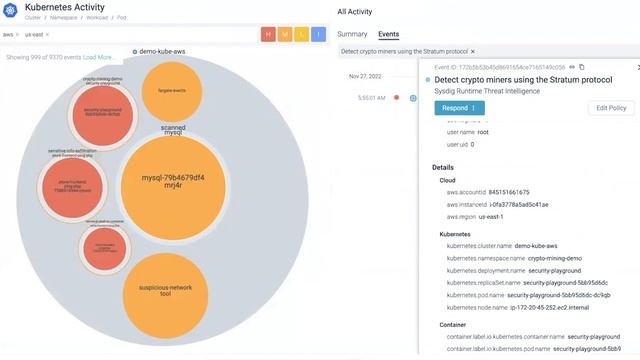
Task: Select Cluster in the breadcrumb
Action: 33,18
